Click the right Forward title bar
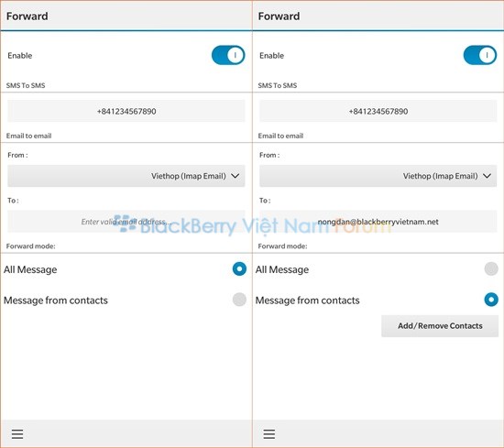Viewport: 504px width, 448px height. coord(378,16)
